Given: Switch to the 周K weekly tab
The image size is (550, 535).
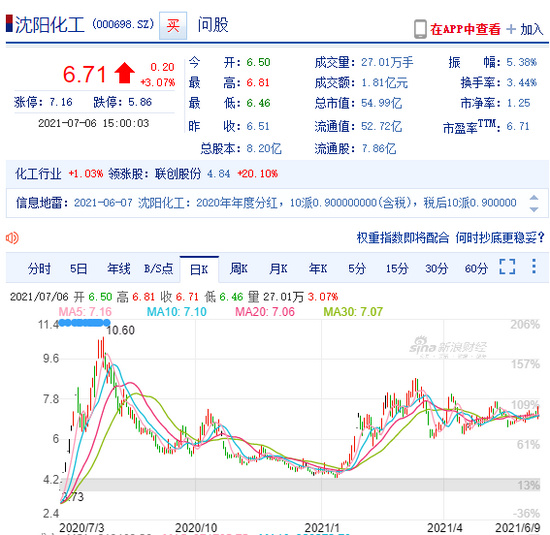Looking at the screenshot, I should click(x=239, y=269).
